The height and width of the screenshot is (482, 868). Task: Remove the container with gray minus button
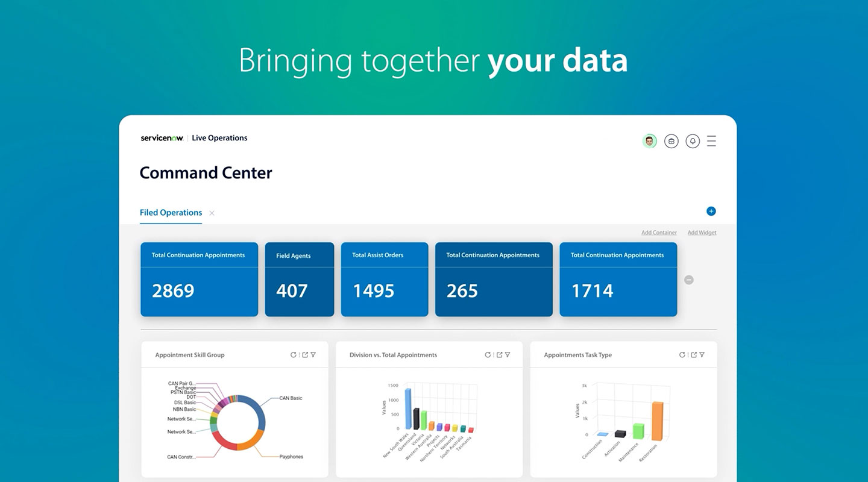pos(689,280)
